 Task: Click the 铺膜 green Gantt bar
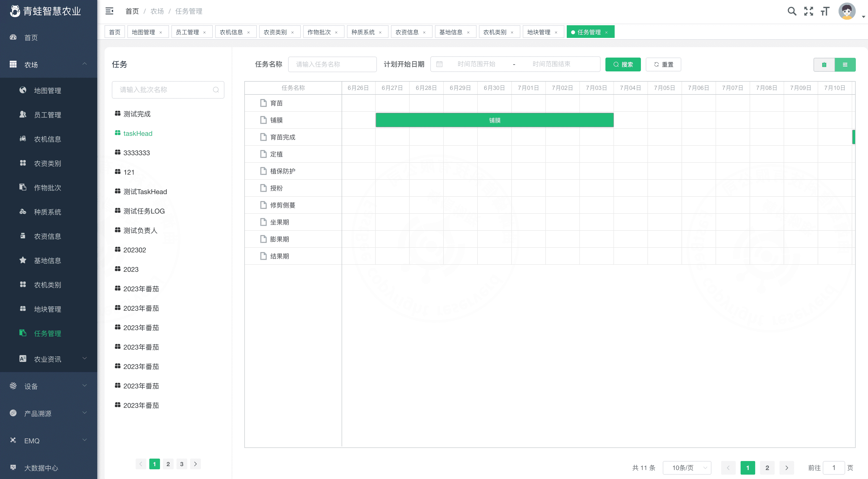coord(494,120)
